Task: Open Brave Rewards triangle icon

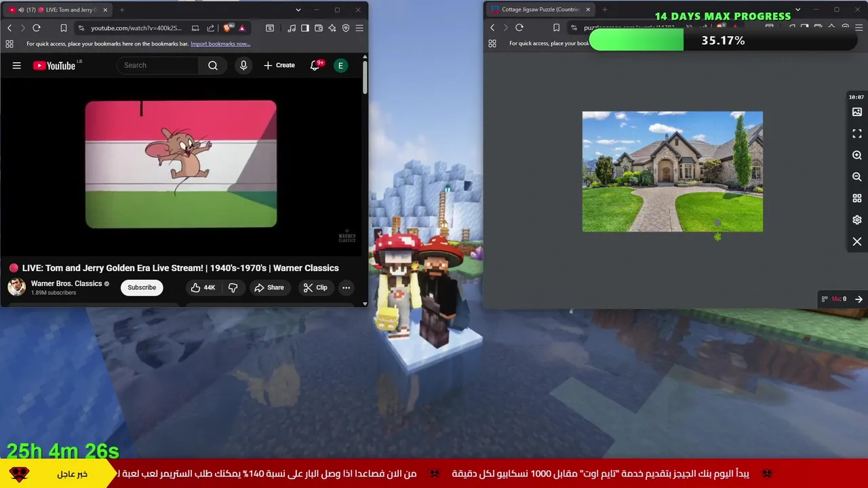Action: click(242, 28)
